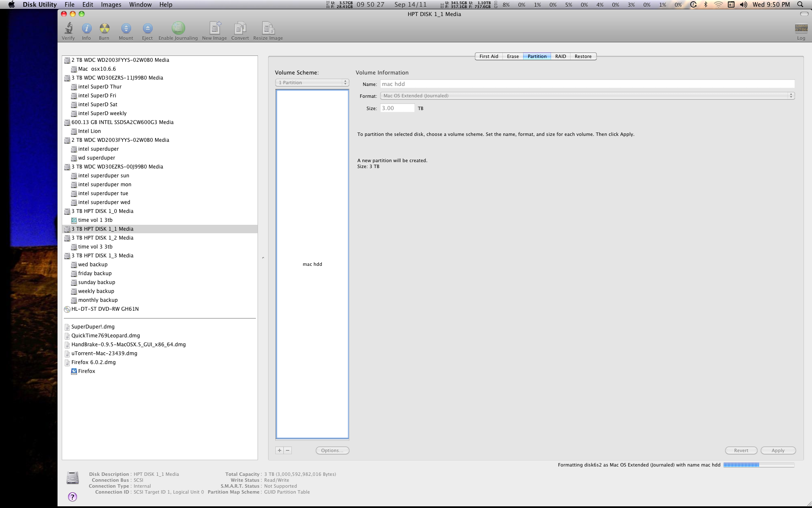Screen dimensions: 812x508
Task: Click the Apply button
Action: coord(778,450)
